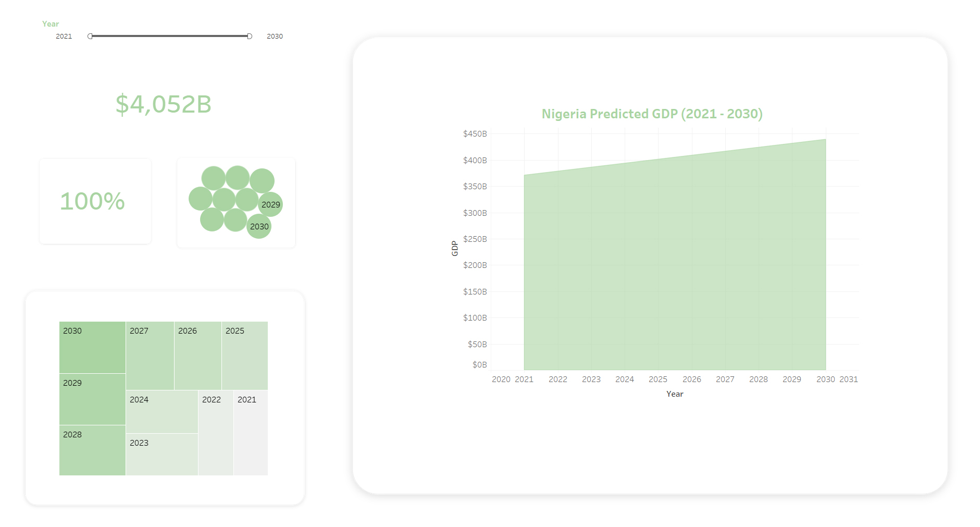This screenshot has width=980, height=527.
Task: Click the 2030 end value of Year filter
Action: pos(275,36)
